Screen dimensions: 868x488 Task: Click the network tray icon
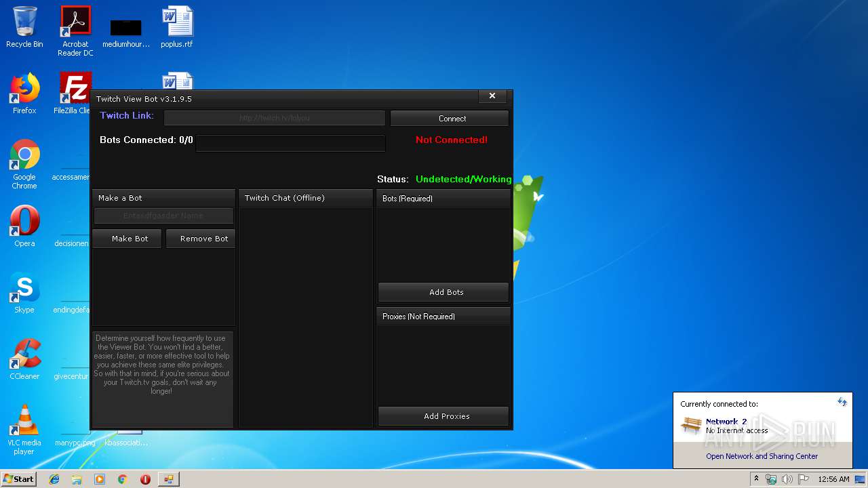coord(771,479)
